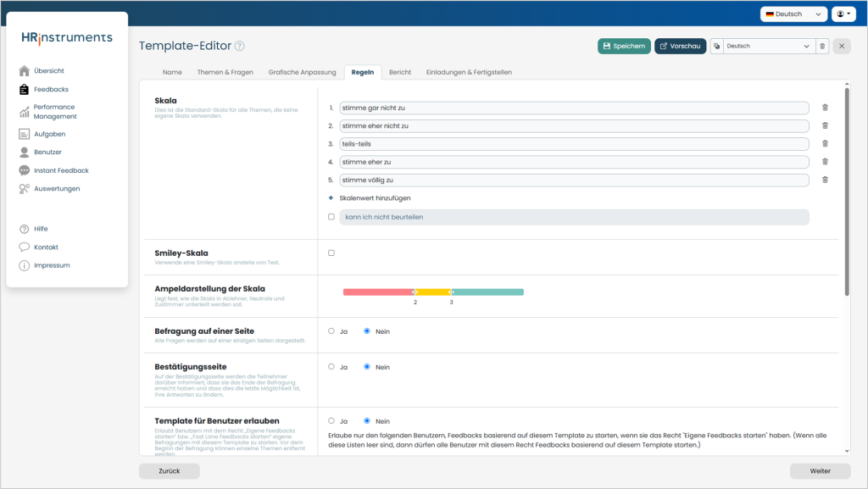Select Ja for Bestätigungsseite

pyautogui.click(x=331, y=367)
